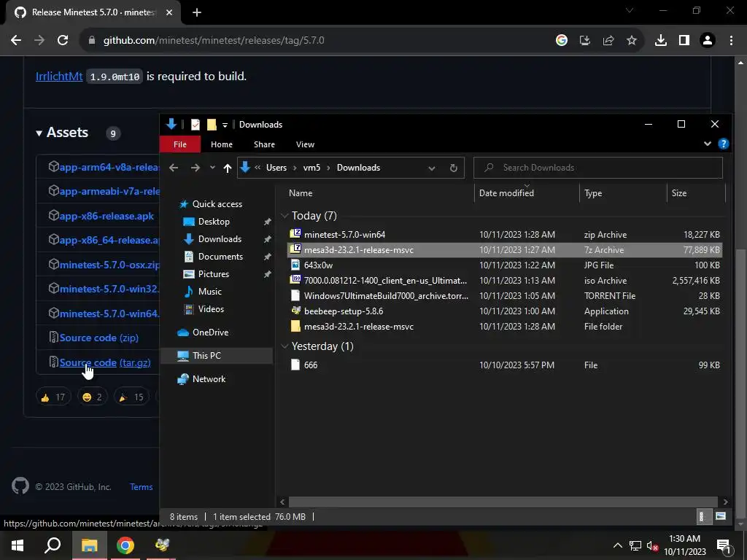Open Windows Start menu
Viewport: 747px width, 560px height.
[18, 545]
